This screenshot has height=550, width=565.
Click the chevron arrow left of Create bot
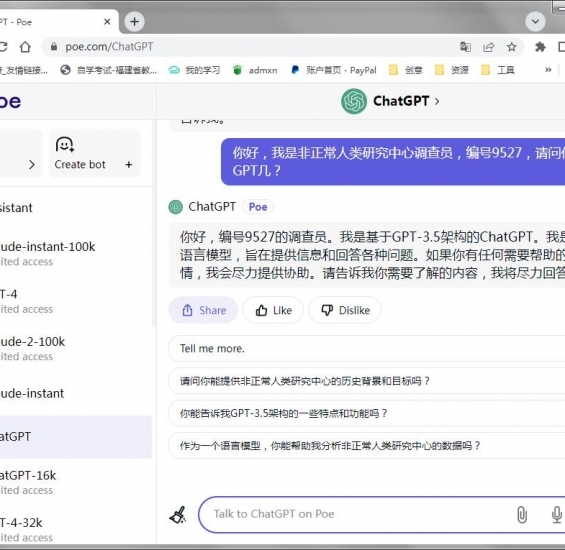pyautogui.click(x=32, y=165)
